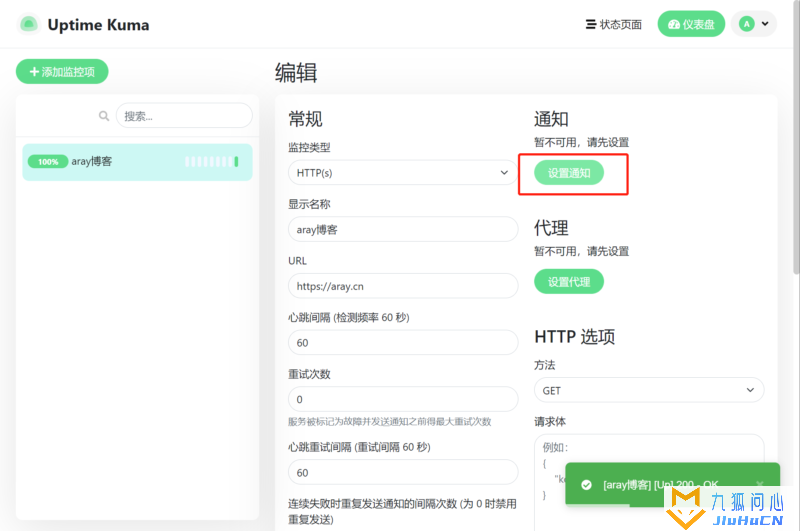Image resolution: width=800 pixels, height=531 pixels.
Task: Click the aray博客 heartbeat bar
Action: (212, 162)
